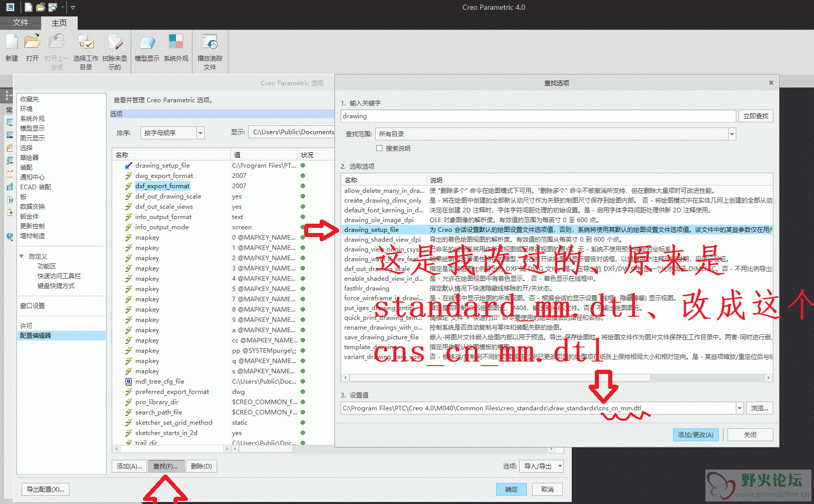Select fasthlr_drawing in find results
The height and width of the screenshot is (504, 814).
(366, 289)
